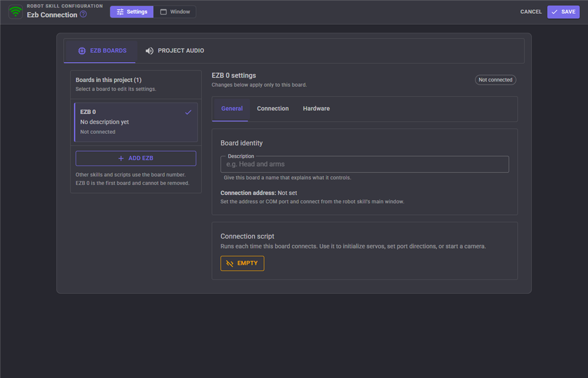
Task: Focus the Description input field
Action: 365,164
